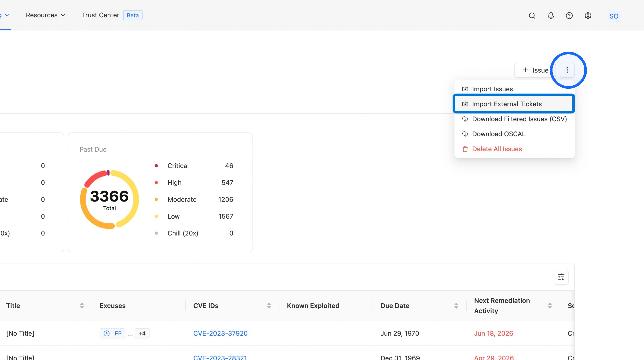Choose Download OSCAL option
This screenshot has height=360, width=644.
(514, 134)
